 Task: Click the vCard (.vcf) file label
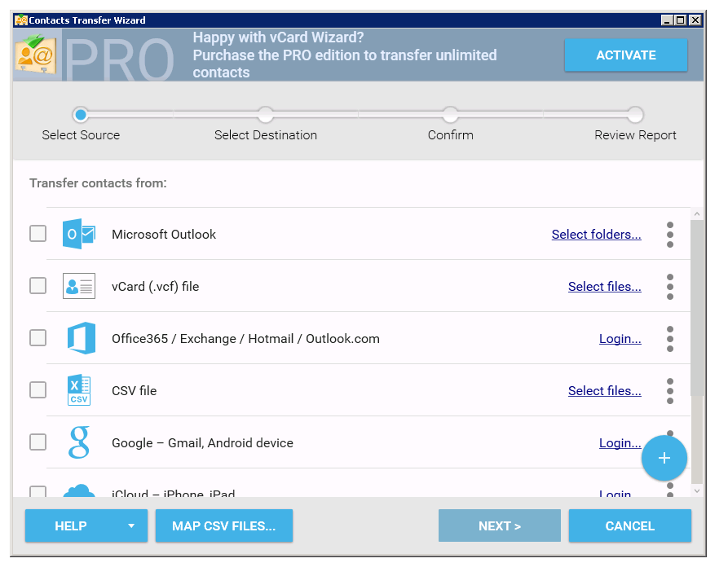[155, 287]
